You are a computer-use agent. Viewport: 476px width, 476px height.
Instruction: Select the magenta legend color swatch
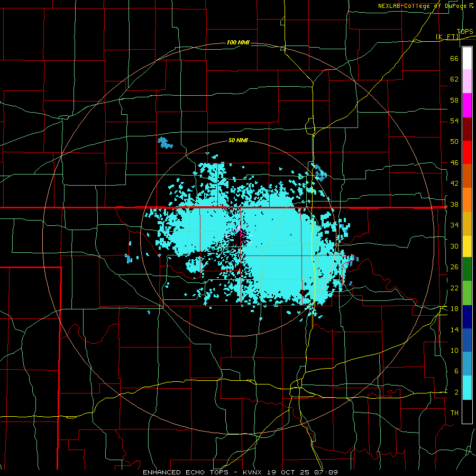(x=467, y=105)
